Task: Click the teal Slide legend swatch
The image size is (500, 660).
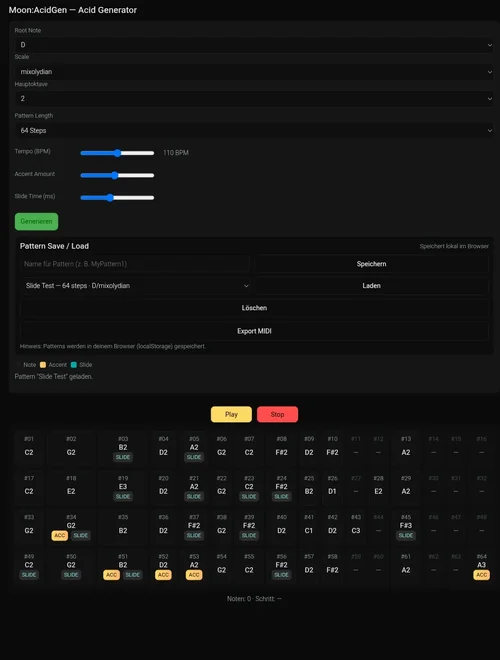Action: [x=74, y=365]
